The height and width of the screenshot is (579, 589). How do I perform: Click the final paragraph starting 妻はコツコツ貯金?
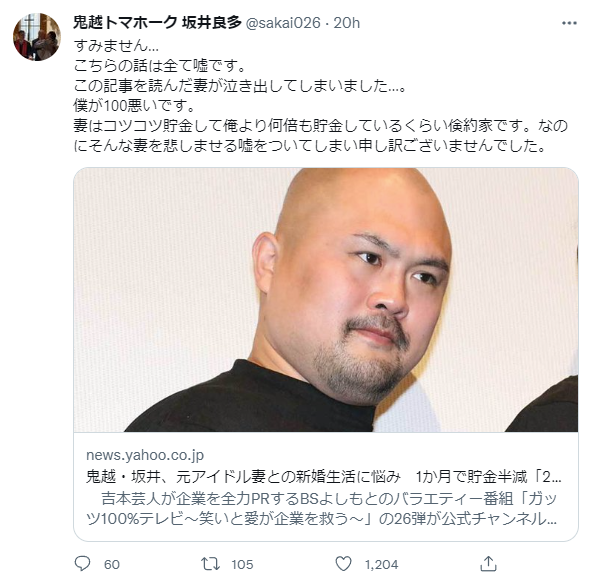[x=320, y=136]
